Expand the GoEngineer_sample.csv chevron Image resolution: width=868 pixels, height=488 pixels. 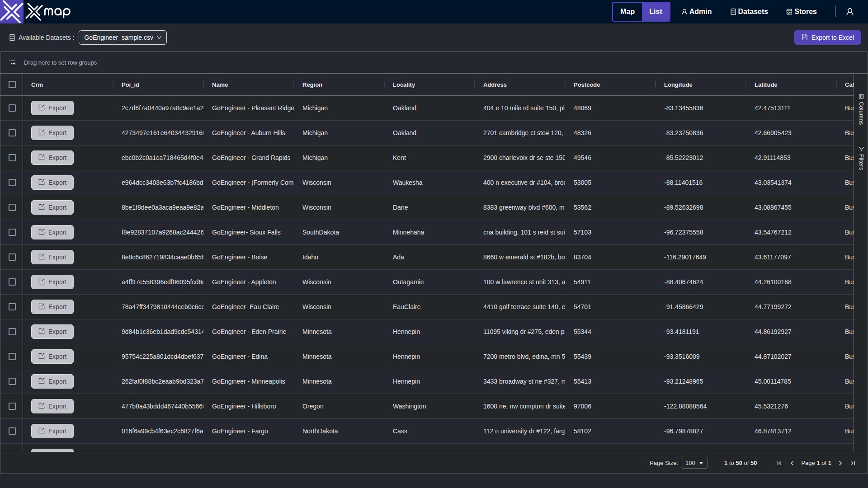[160, 38]
